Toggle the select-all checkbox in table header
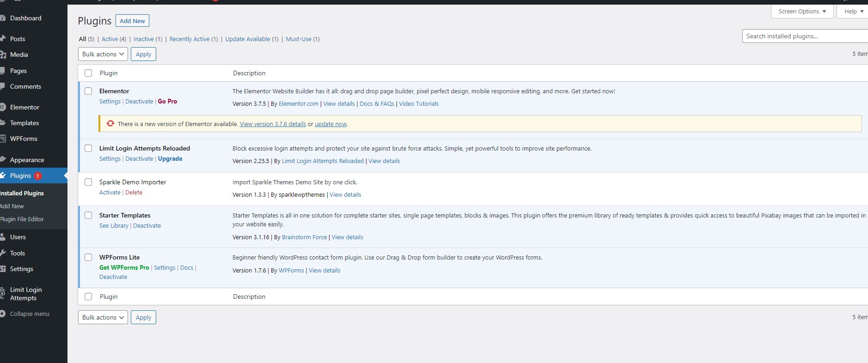The image size is (868, 363). [88, 73]
